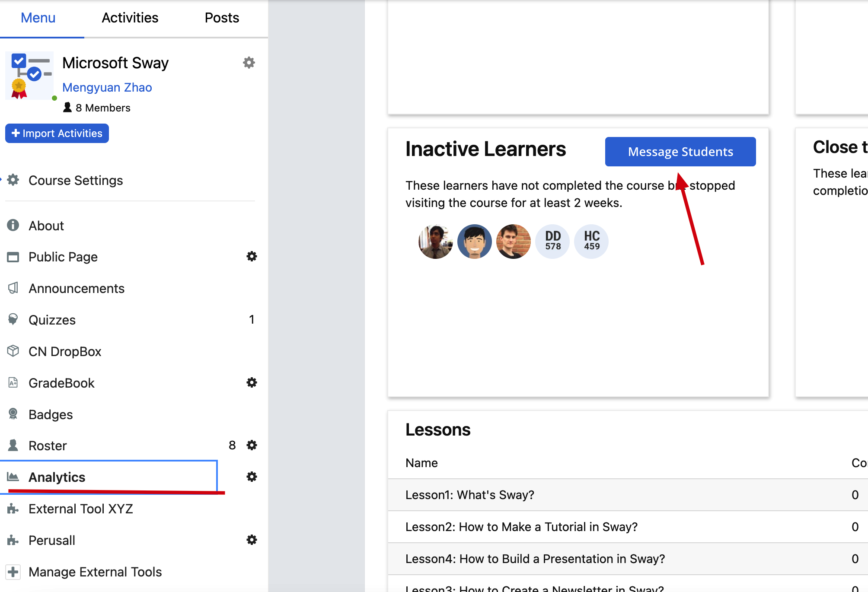The width and height of the screenshot is (868, 592).
Task: Click the Perusall puzzle icon
Action: 13,540
